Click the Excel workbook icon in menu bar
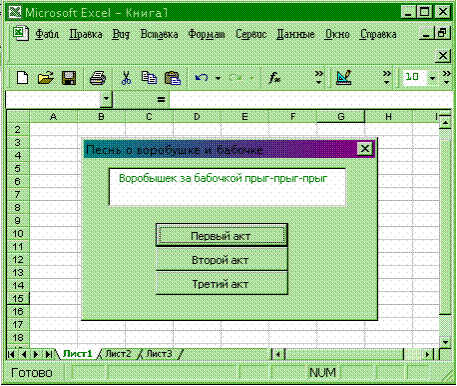This screenshot has height=386, width=457. click(x=21, y=33)
